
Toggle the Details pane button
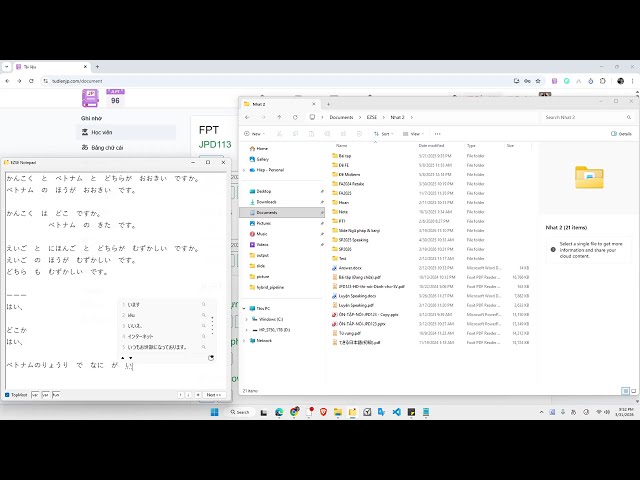(x=621, y=134)
